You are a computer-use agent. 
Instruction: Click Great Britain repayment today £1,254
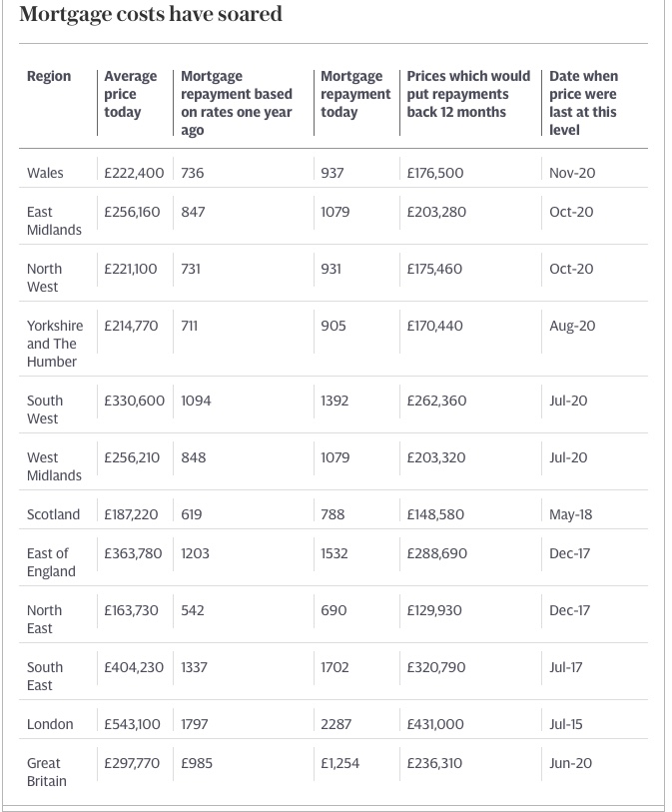[x=339, y=763]
